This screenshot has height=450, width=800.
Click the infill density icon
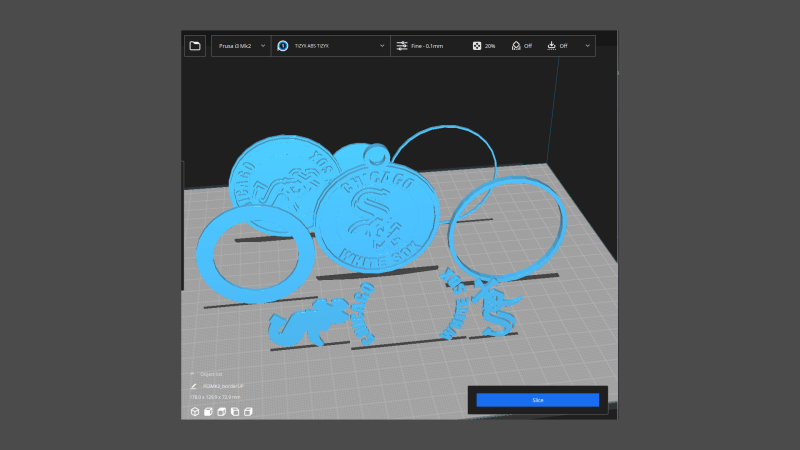point(477,46)
